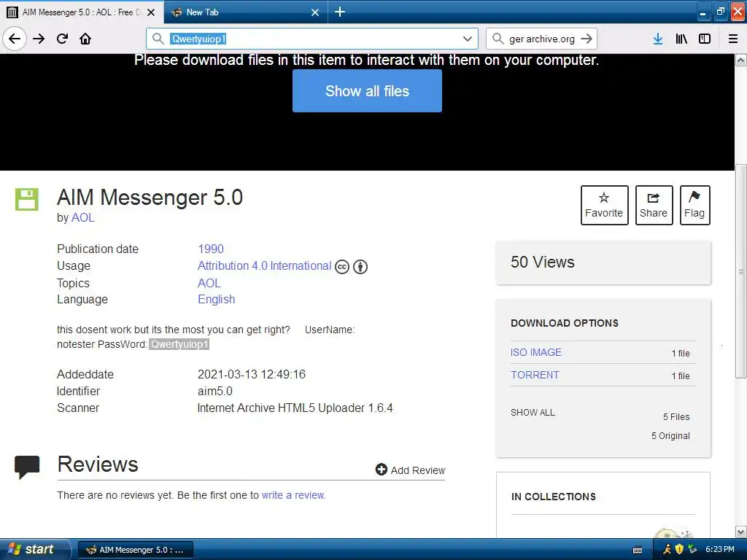Open the English language link
This screenshot has width=747, height=560.
[216, 300]
